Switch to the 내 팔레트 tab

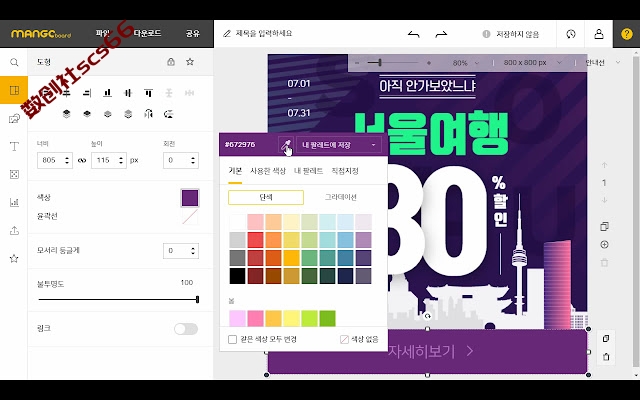[309, 171]
